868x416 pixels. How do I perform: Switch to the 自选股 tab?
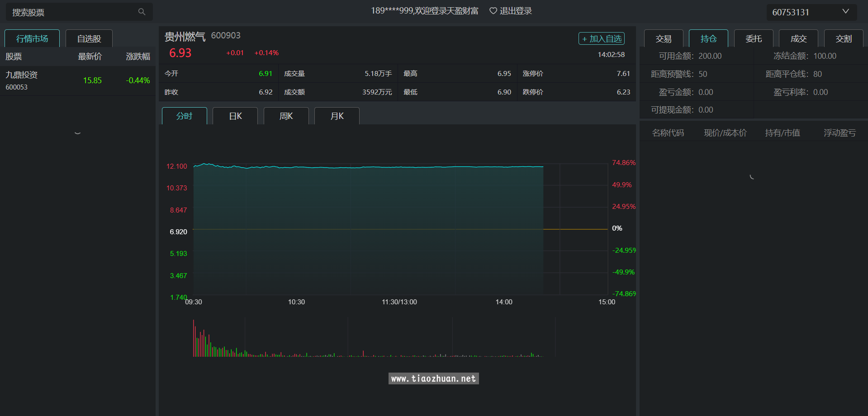pyautogui.click(x=89, y=39)
